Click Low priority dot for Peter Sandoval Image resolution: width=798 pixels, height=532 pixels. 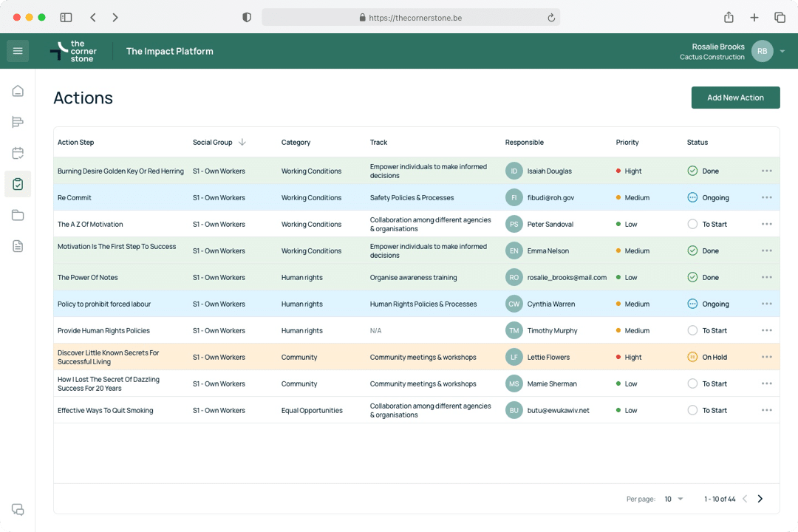coord(618,224)
